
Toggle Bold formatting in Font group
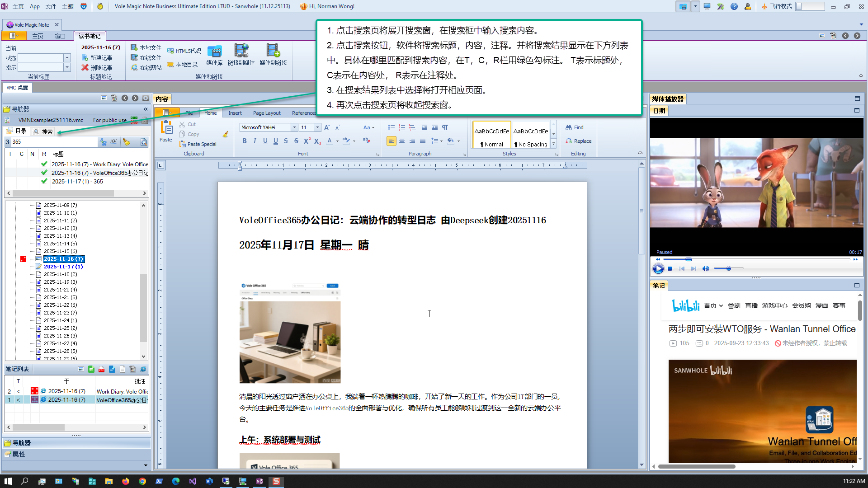[x=245, y=141]
